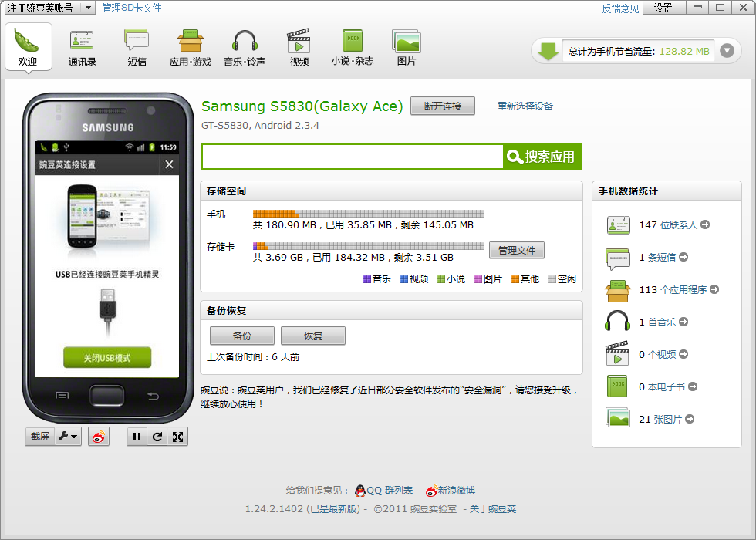Click the 管理文件 manage files button
756x540 pixels.
point(516,250)
